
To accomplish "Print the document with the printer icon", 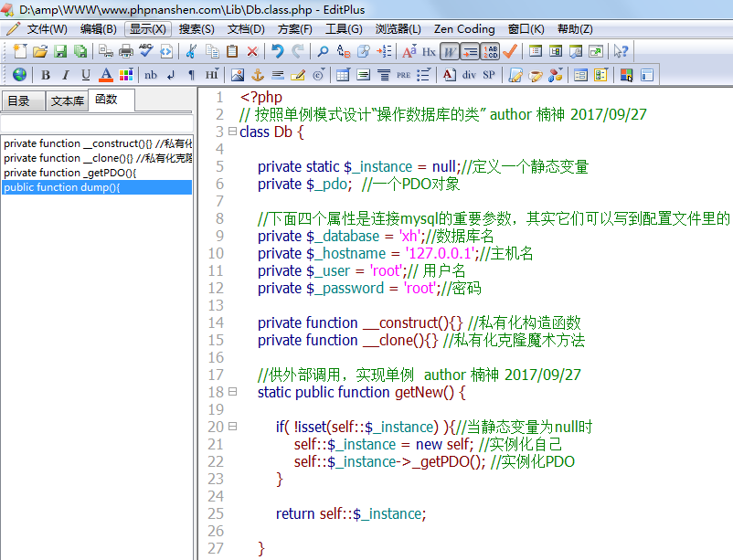I will [126, 51].
